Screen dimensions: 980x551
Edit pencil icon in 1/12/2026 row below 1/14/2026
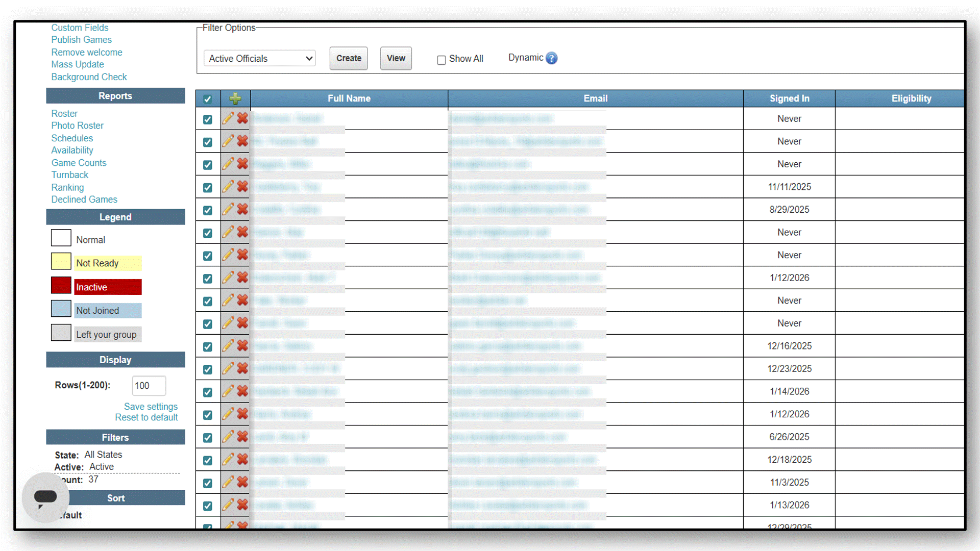(228, 414)
